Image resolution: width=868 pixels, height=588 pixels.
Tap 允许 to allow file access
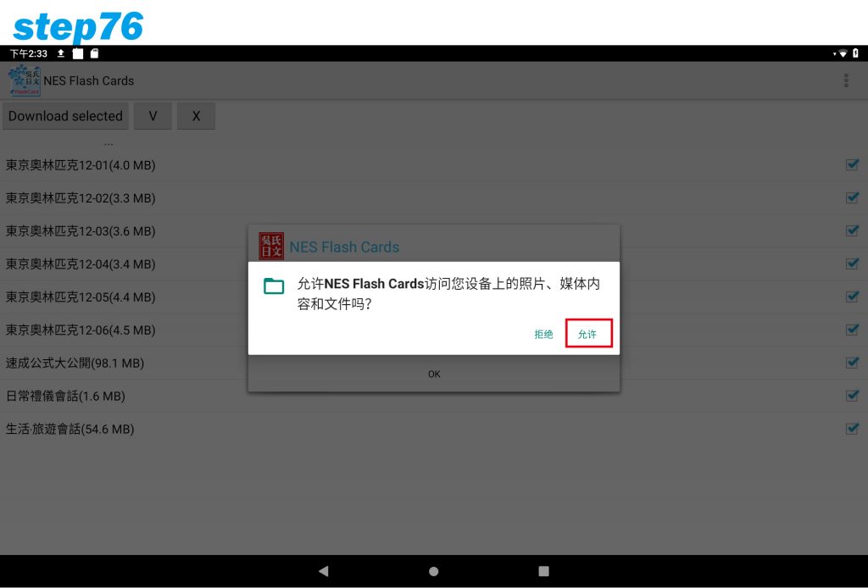click(x=588, y=334)
